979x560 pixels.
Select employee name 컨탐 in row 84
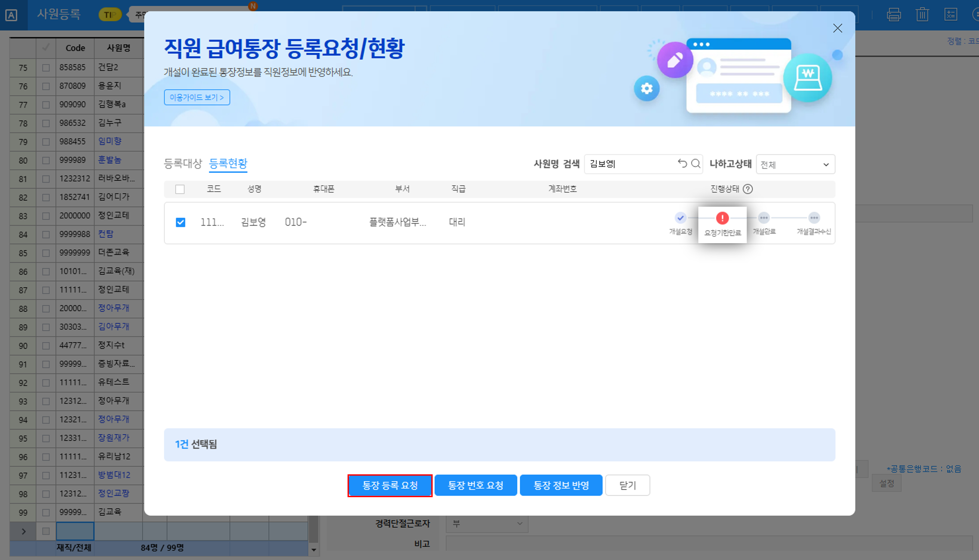point(106,234)
